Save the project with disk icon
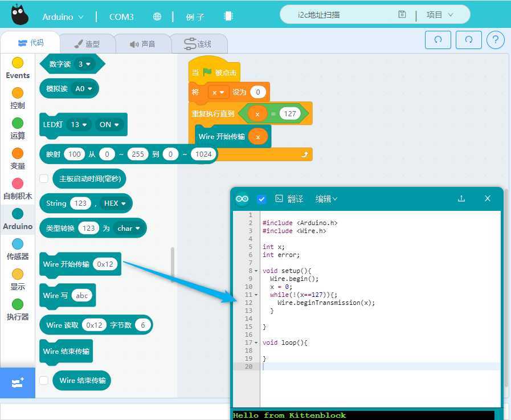Image resolution: width=511 pixels, height=420 pixels. point(402,14)
